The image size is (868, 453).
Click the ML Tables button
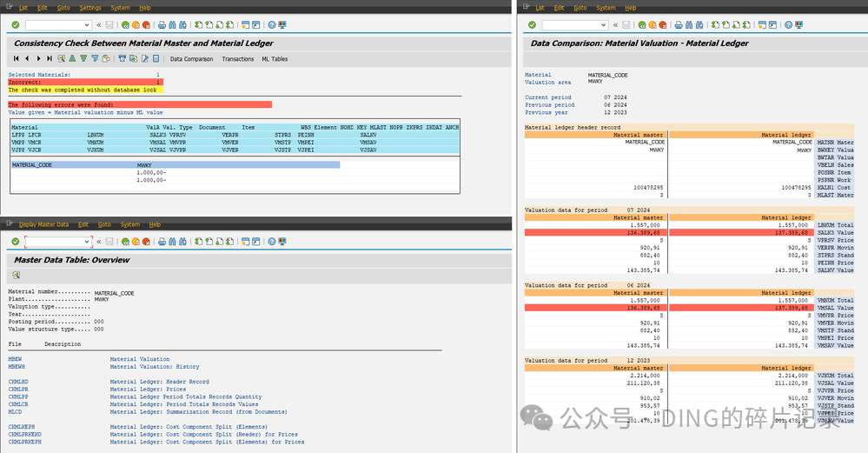(x=275, y=59)
